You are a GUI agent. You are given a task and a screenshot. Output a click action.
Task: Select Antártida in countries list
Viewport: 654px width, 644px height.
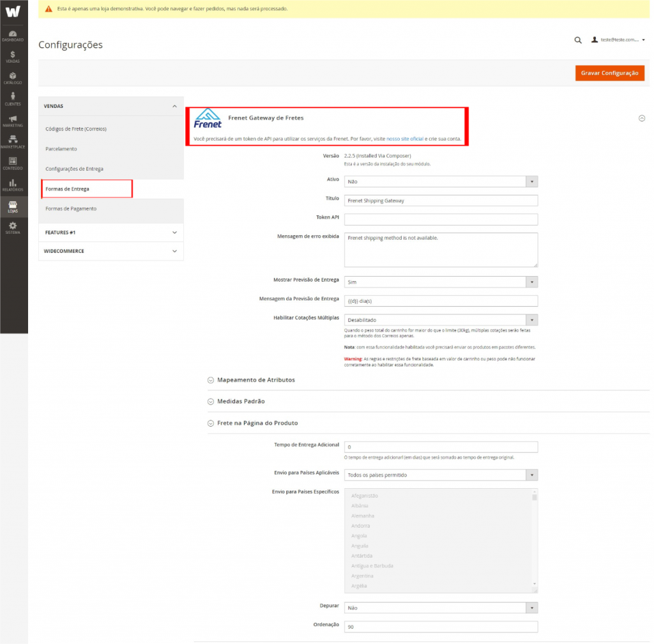(x=361, y=556)
